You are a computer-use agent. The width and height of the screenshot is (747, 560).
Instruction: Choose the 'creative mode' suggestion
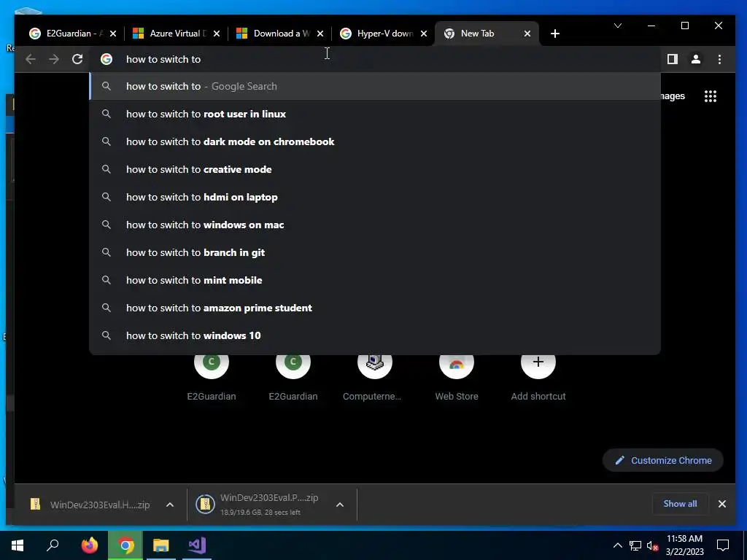tap(374, 169)
